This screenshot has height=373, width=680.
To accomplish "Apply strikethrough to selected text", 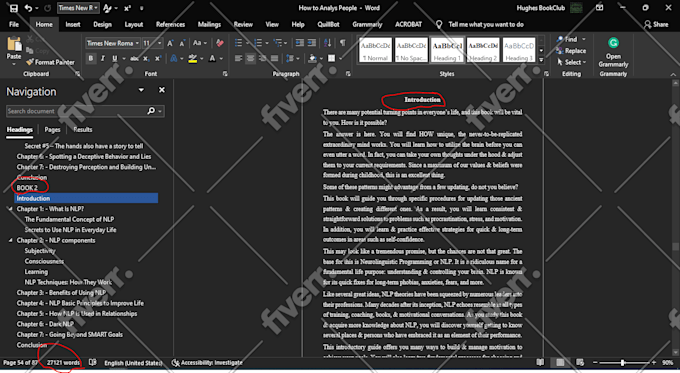I will (x=134, y=58).
